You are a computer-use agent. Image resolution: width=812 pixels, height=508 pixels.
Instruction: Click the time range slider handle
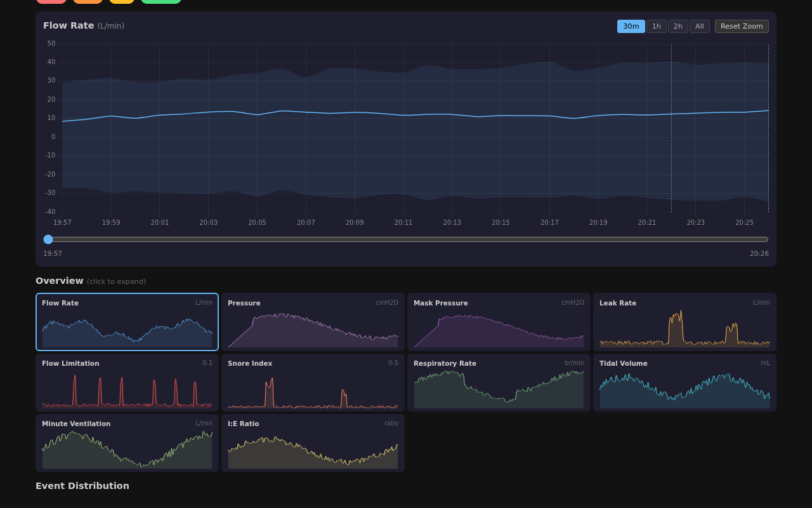coord(48,239)
